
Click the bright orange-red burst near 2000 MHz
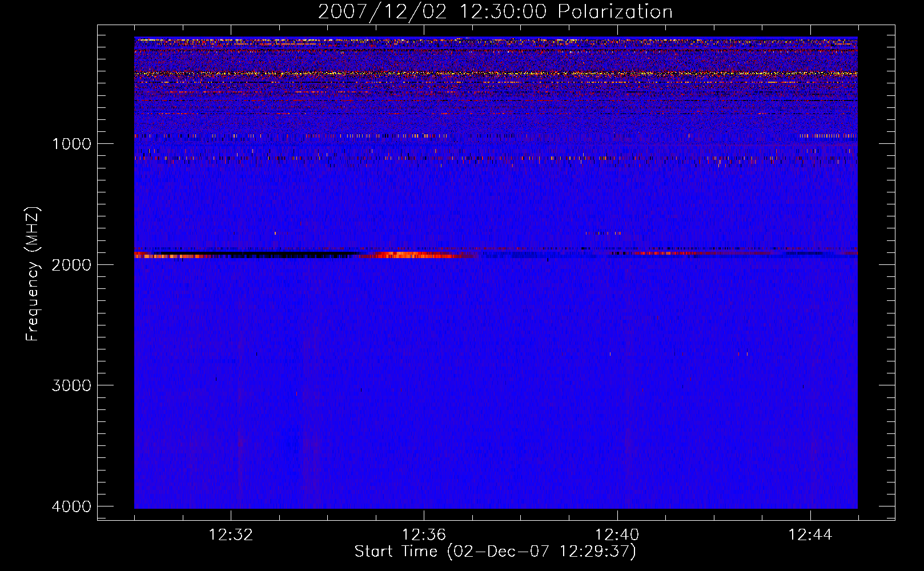click(x=417, y=255)
